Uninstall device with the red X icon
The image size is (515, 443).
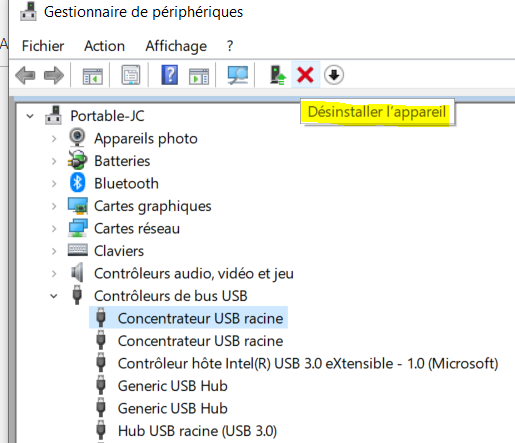pyautogui.click(x=306, y=75)
